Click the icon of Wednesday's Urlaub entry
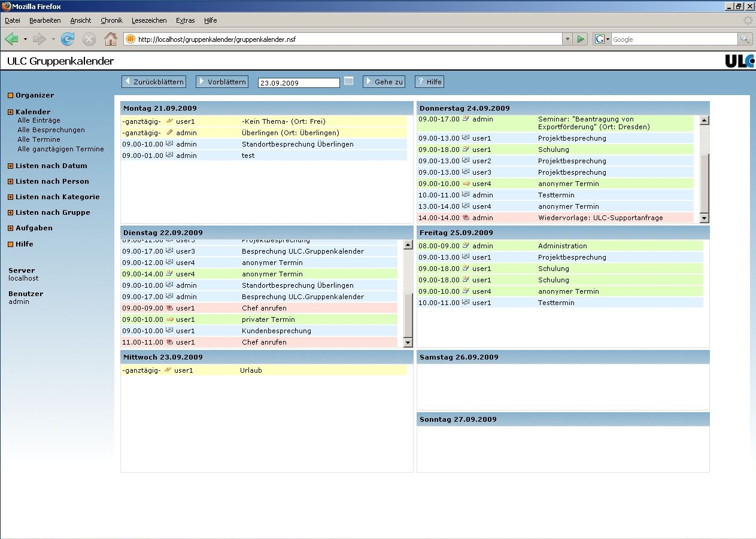The height and width of the screenshot is (539, 756). coord(168,370)
